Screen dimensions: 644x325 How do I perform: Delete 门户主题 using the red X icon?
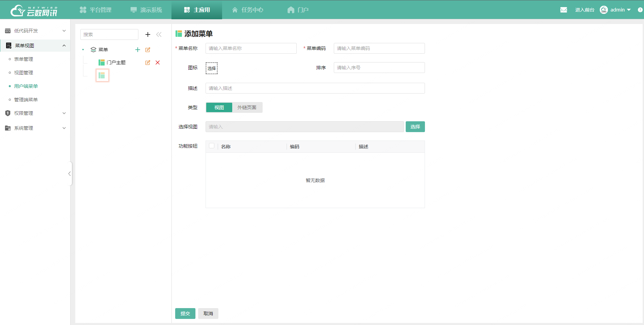point(158,62)
